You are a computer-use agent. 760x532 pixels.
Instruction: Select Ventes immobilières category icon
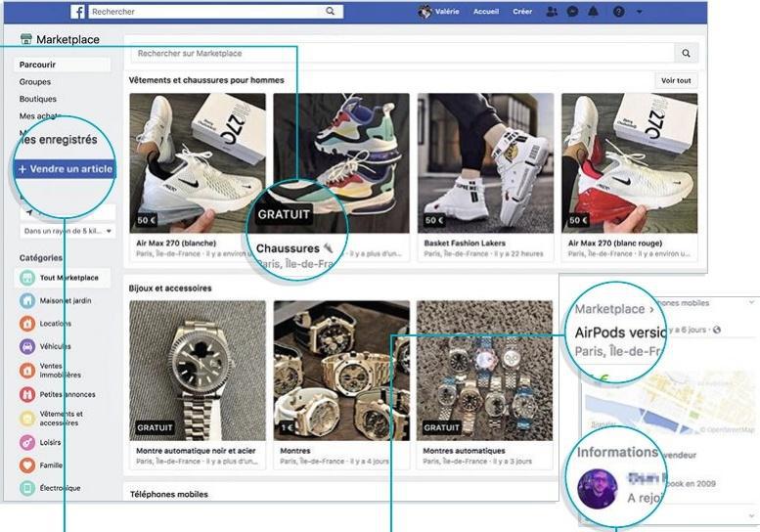pos(27,371)
